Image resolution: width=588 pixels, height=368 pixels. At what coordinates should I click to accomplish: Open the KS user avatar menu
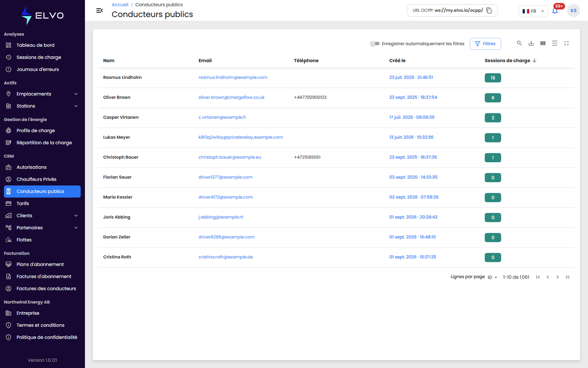pyautogui.click(x=573, y=11)
